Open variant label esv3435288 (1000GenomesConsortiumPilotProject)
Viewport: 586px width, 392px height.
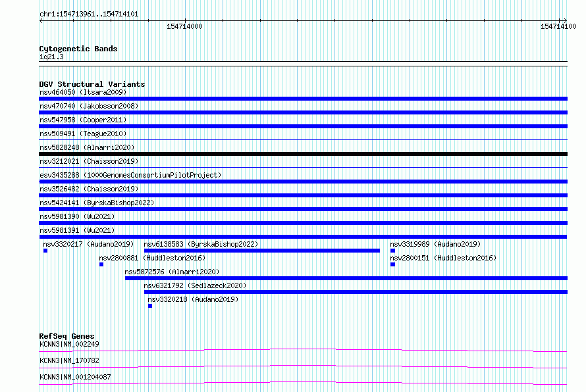pyautogui.click(x=130, y=175)
